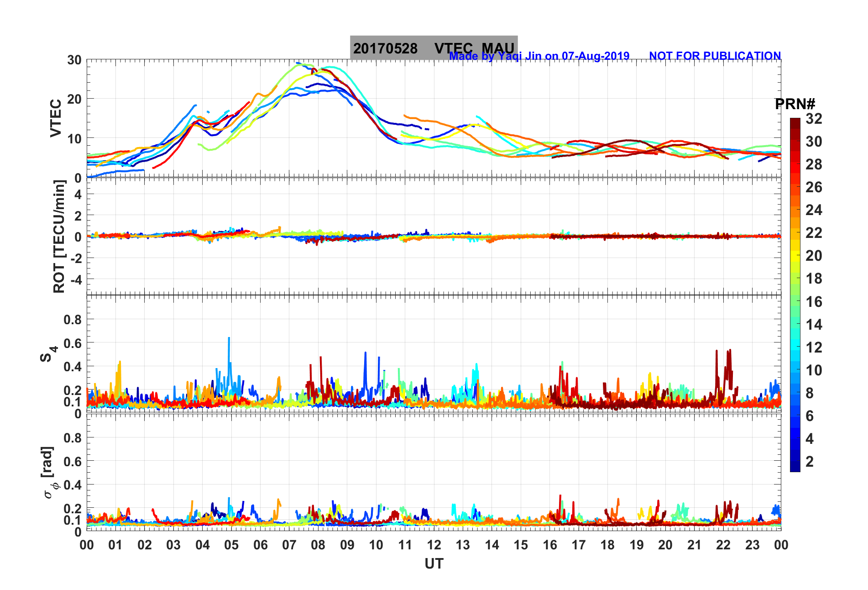
Task: Click the 'NOT FOR PUBLICATION' text
Action: click(x=715, y=56)
